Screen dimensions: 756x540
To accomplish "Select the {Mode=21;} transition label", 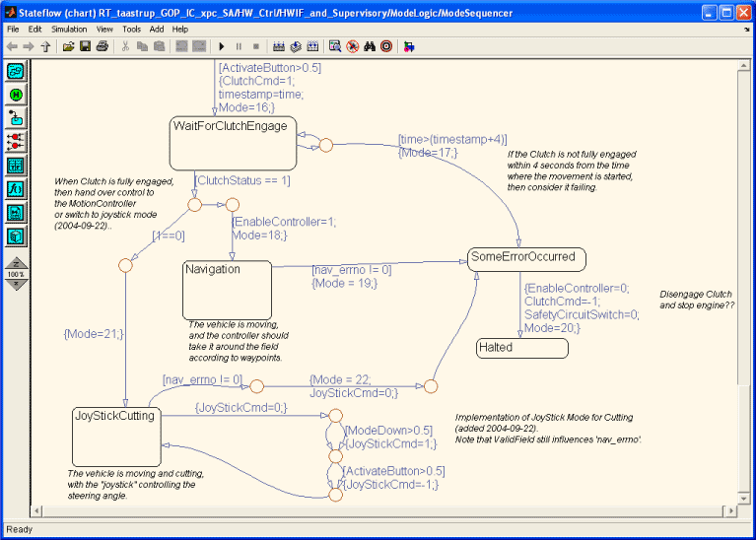I will [x=94, y=333].
